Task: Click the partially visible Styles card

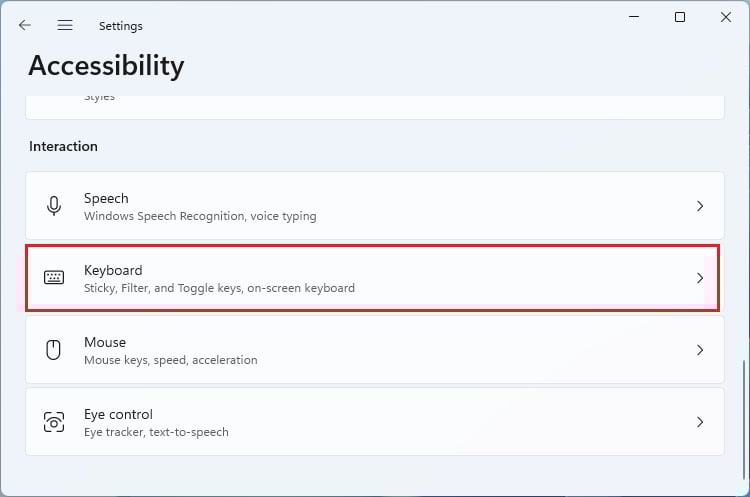Action: tap(374, 107)
